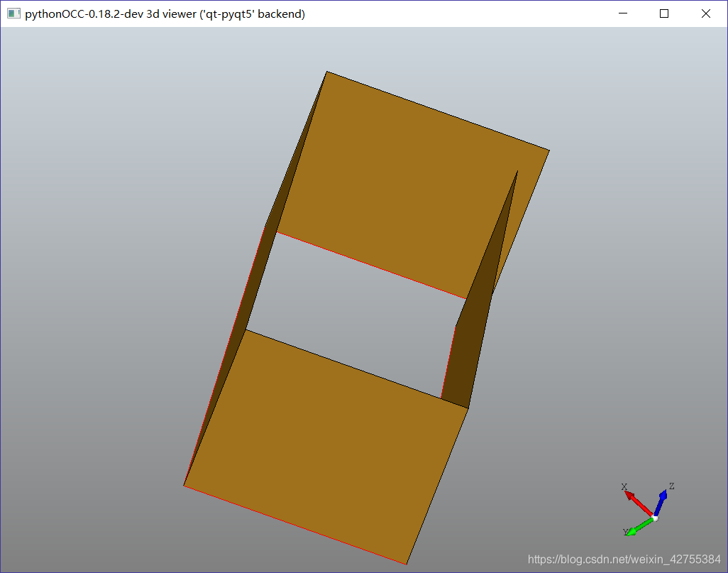Click the green Y axis arrow of the trihedron
728x573 pixels.
[x=640, y=527]
